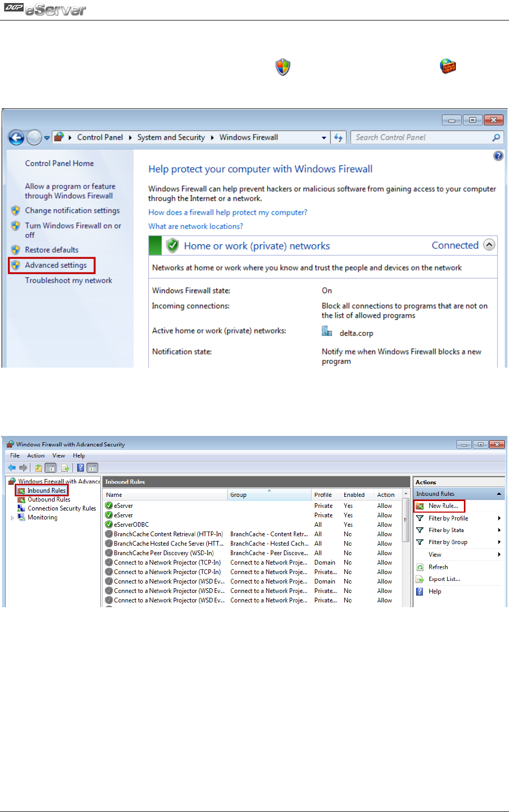Open Turn Windows Firewall on or off
This screenshot has height=812, width=509.
(x=73, y=230)
